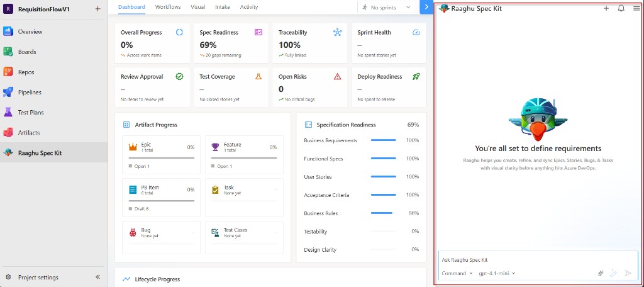Click the Artifact Progress header icon

coord(126,125)
